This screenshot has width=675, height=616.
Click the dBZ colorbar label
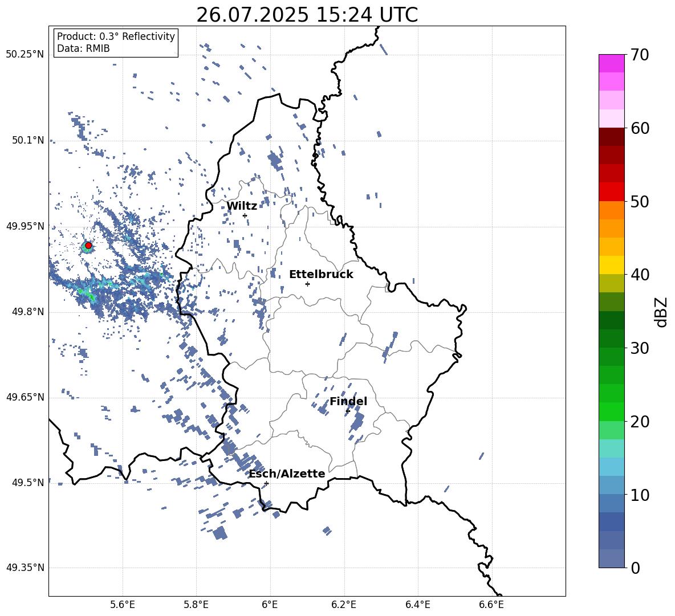tap(661, 312)
